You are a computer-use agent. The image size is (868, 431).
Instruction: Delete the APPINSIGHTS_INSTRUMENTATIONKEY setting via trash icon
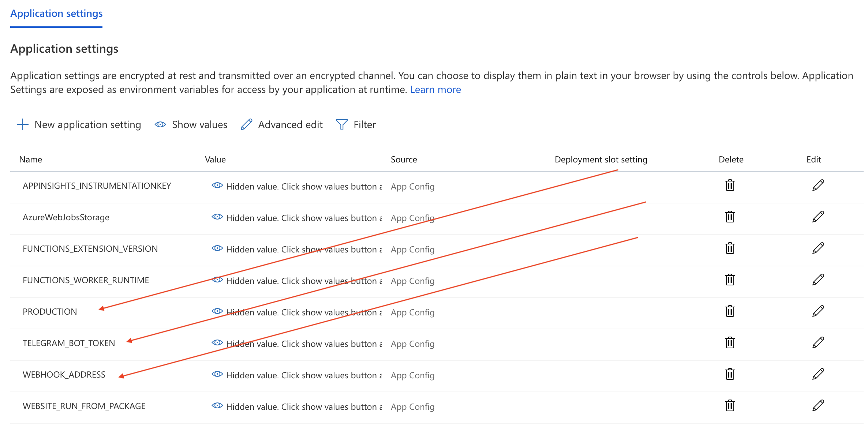click(730, 185)
